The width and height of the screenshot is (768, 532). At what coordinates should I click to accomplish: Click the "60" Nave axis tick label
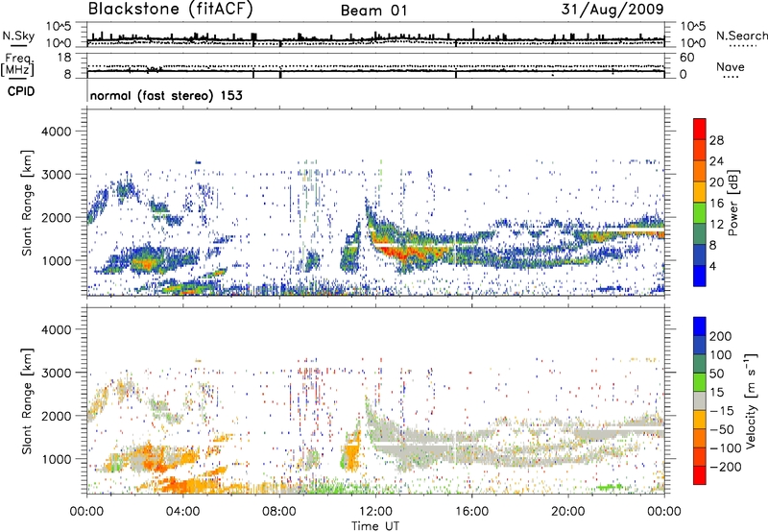(x=687, y=58)
